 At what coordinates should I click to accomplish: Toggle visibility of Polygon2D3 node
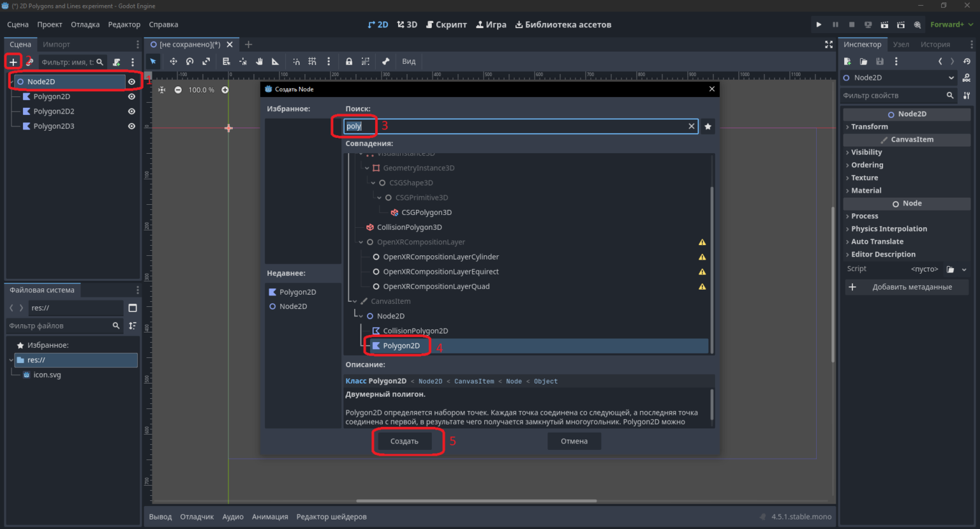131,126
